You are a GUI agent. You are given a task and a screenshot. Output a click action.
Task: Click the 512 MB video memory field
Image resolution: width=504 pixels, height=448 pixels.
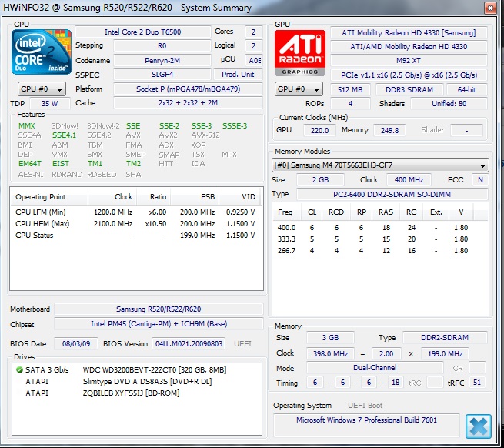click(350, 90)
